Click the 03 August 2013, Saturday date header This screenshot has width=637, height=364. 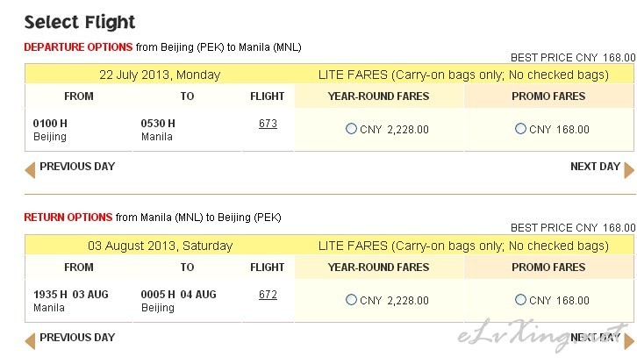click(160, 246)
